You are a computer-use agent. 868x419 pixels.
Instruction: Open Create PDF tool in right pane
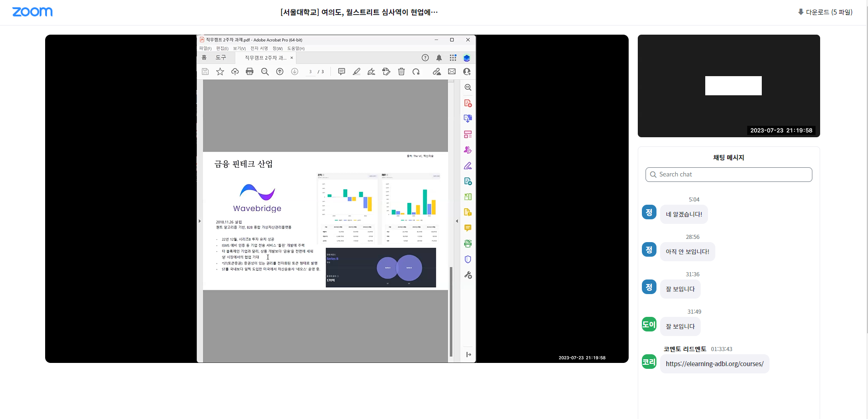[468, 103]
